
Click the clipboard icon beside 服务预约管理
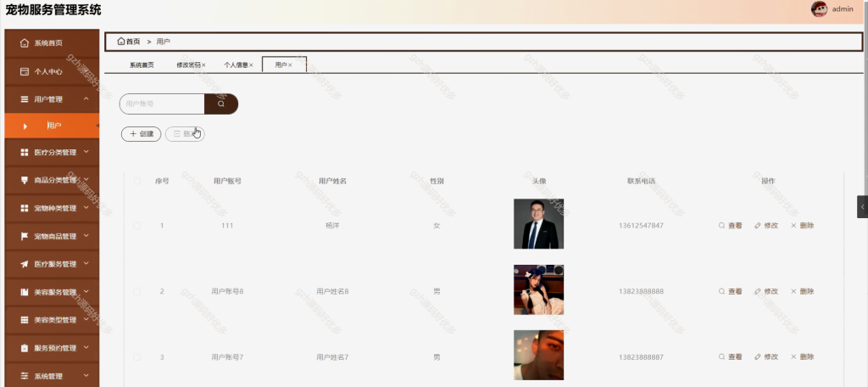click(x=24, y=348)
